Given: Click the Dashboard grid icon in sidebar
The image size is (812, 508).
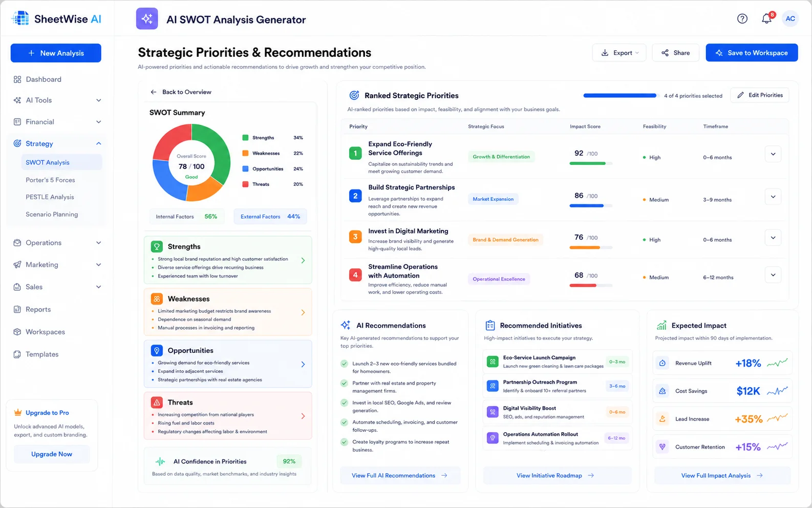Looking at the screenshot, I should 17,79.
